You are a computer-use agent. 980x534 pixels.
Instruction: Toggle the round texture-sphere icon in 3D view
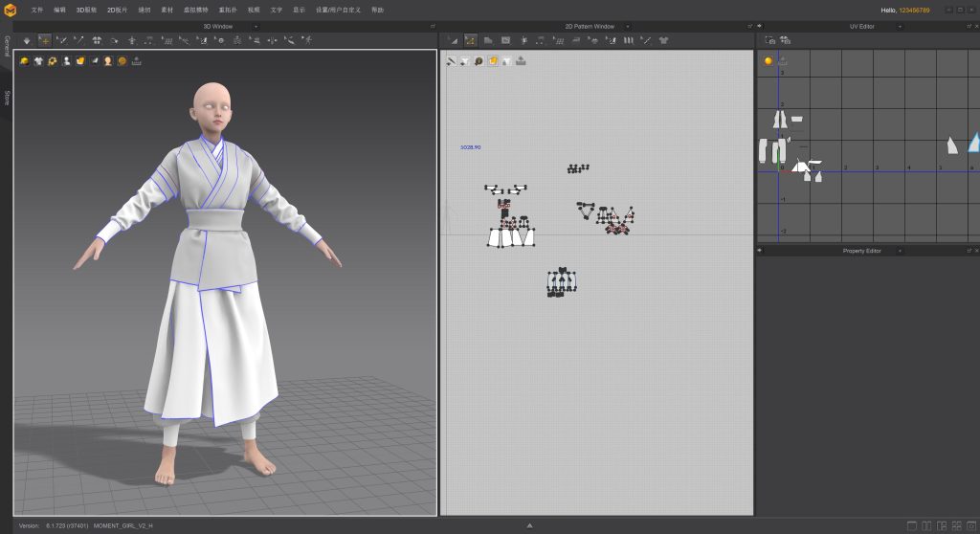pyautogui.click(x=122, y=60)
